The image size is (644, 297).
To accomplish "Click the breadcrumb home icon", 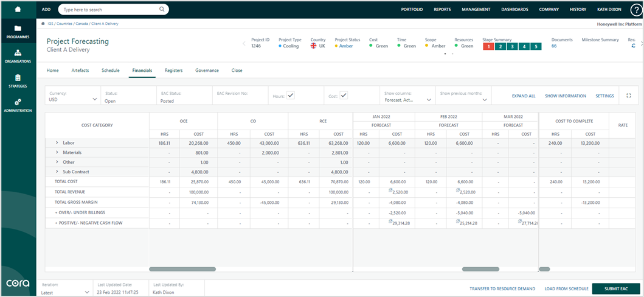I will pyautogui.click(x=44, y=23).
